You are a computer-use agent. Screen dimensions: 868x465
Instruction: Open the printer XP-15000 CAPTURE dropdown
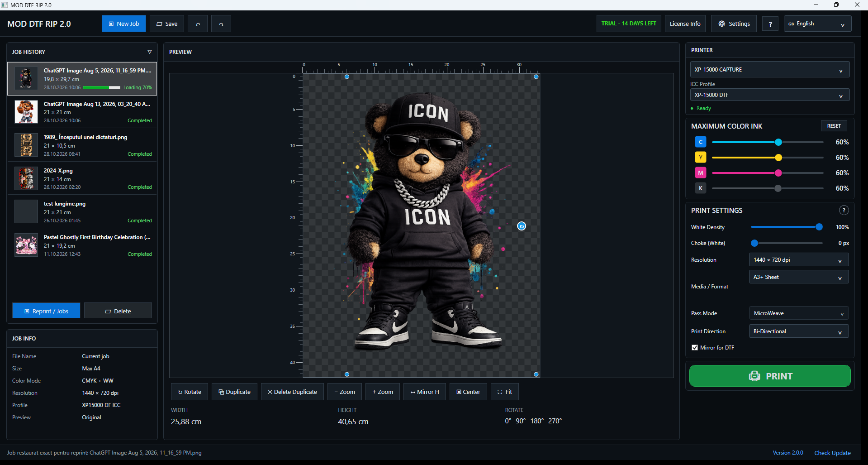(769, 70)
